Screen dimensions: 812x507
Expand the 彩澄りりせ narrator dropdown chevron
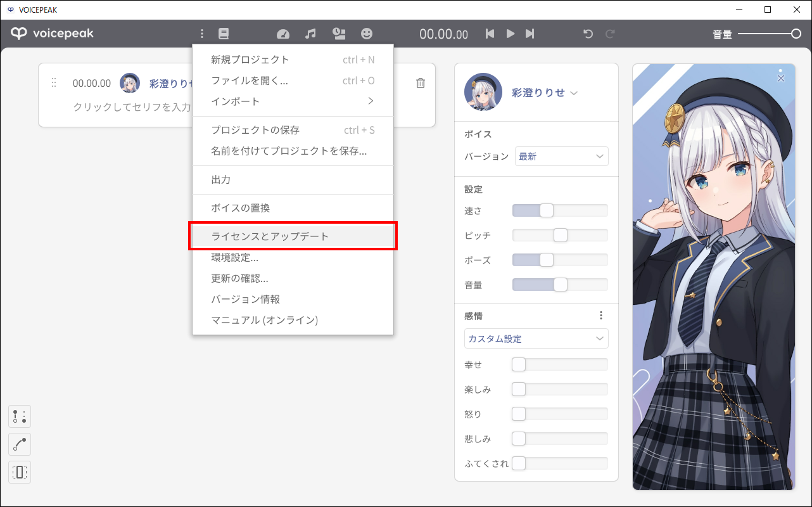574,93
